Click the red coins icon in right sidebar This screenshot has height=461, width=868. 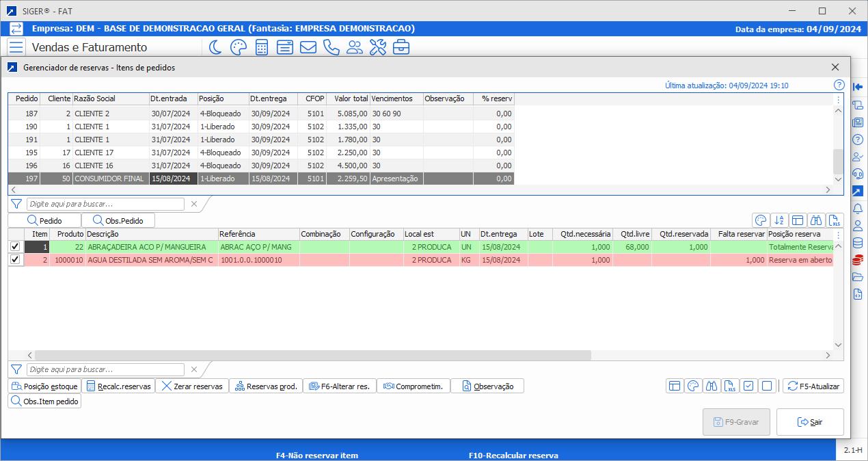pyautogui.click(x=858, y=260)
